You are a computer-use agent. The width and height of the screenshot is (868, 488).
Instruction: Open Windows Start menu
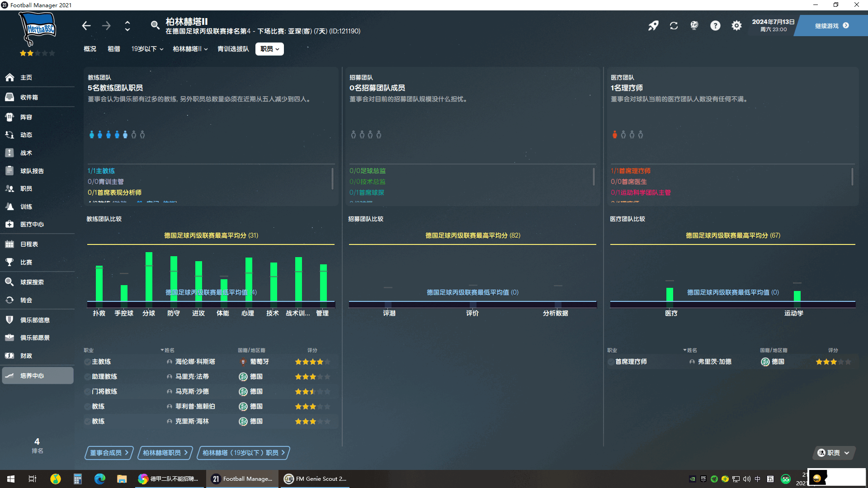click(11, 479)
